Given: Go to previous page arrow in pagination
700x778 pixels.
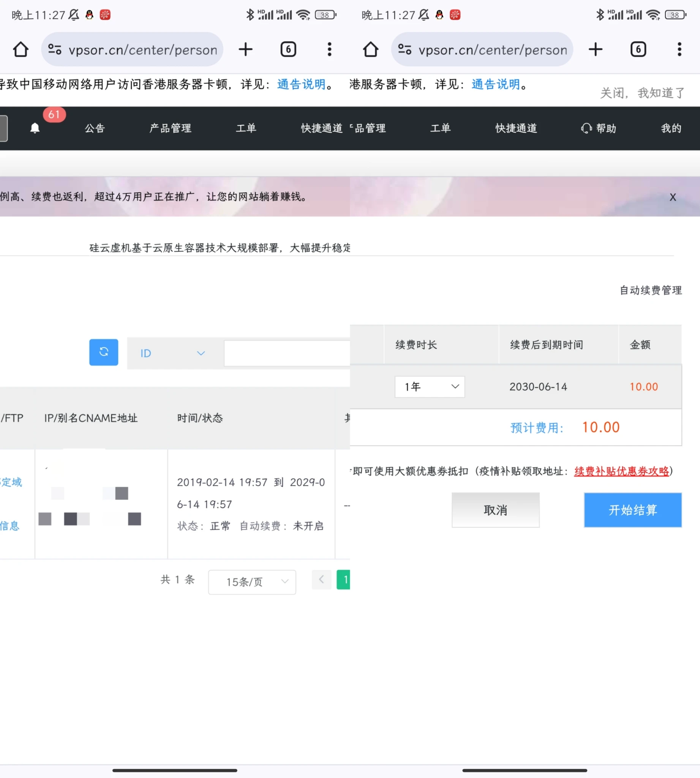Looking at the screenshot, I should click(x=321, y=579).
